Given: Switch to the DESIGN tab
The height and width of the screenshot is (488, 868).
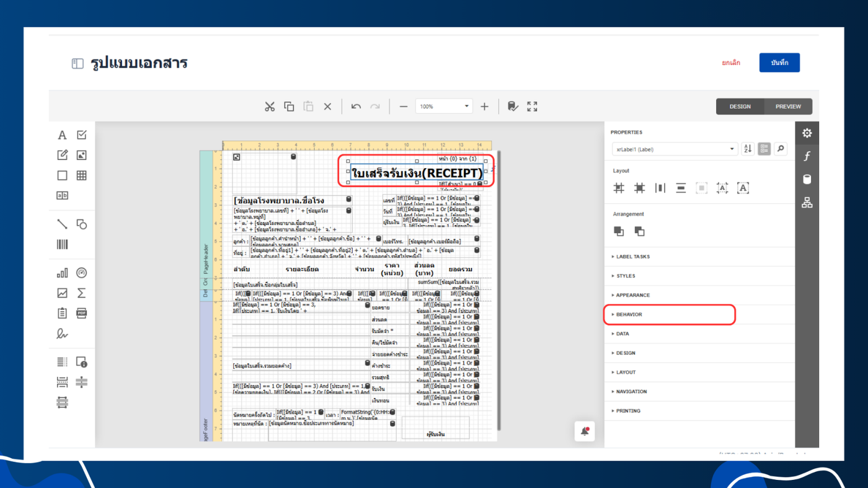Looking at the screenshot, I should click(740, 107).
